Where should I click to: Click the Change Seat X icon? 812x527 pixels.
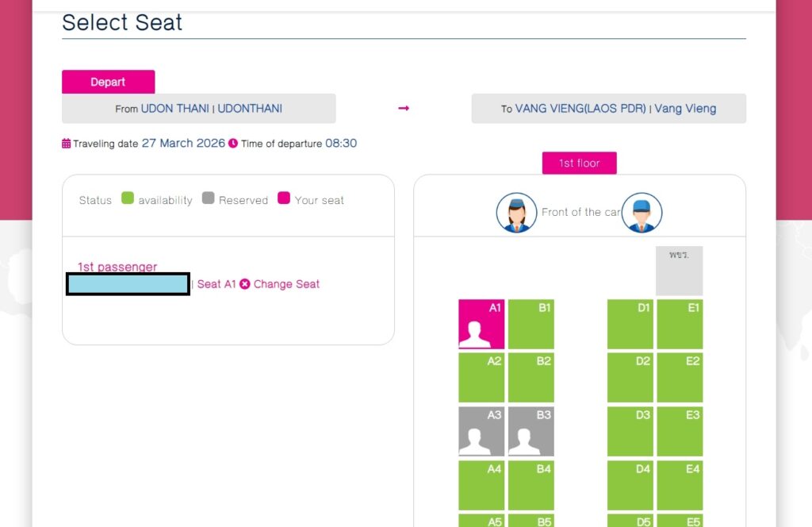245,284
